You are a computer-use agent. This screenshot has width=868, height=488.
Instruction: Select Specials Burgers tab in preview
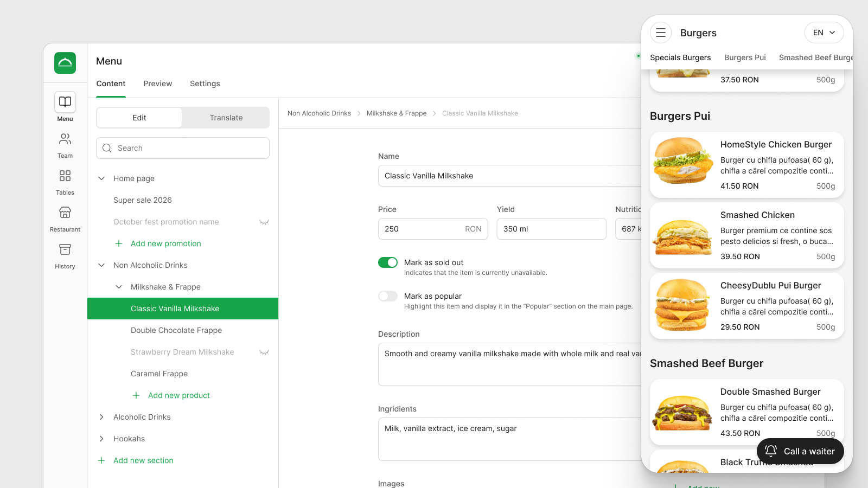[680, 57]
